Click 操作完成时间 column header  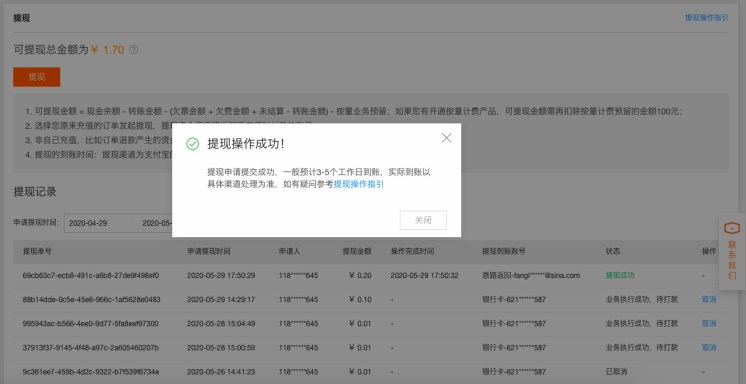tap(412, 251)
